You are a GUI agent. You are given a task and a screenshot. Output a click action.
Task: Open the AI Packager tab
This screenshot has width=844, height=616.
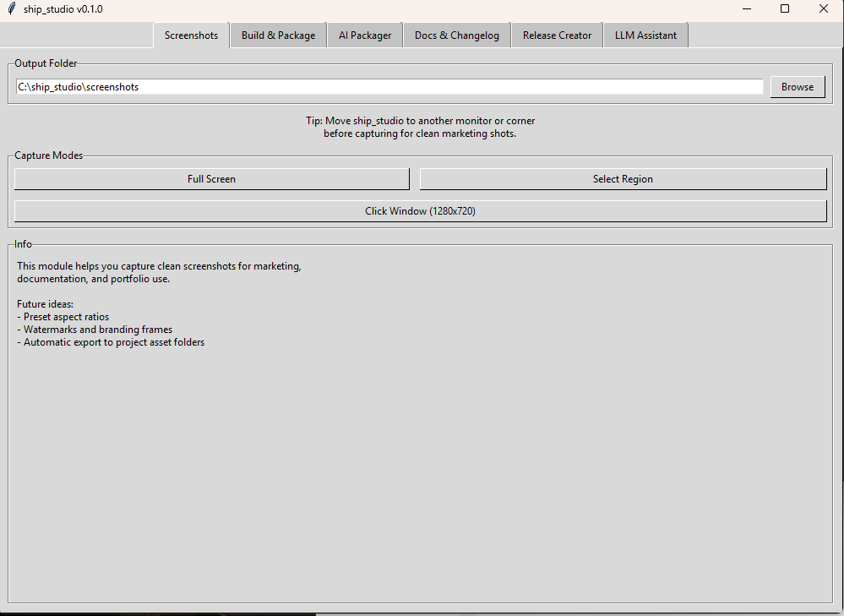(364, 35)
